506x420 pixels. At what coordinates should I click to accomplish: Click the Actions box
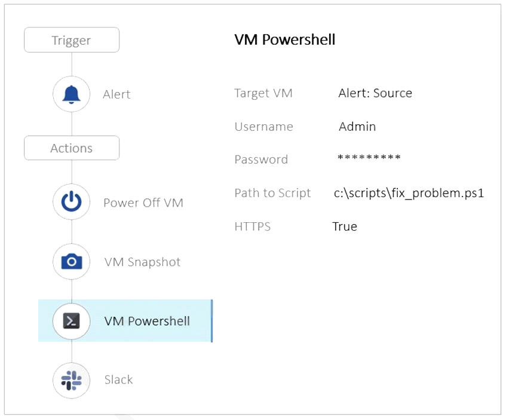click(72, 148)
